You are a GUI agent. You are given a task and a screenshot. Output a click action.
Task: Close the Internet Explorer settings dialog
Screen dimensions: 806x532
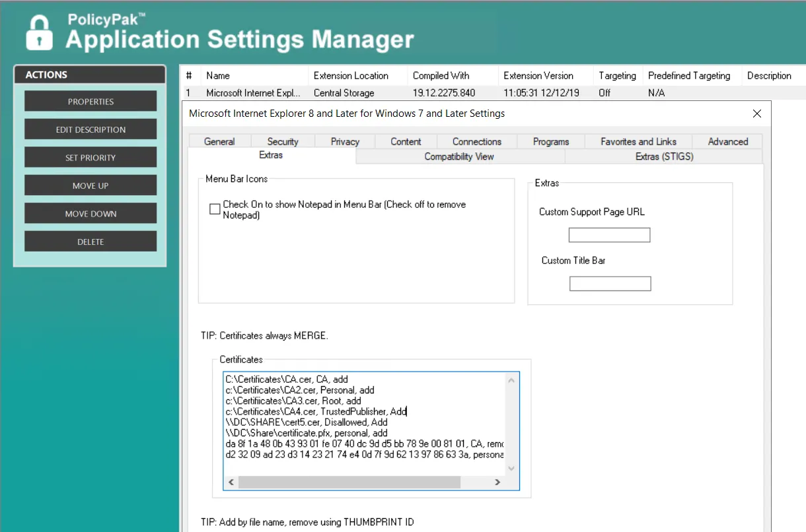[757, 114]
